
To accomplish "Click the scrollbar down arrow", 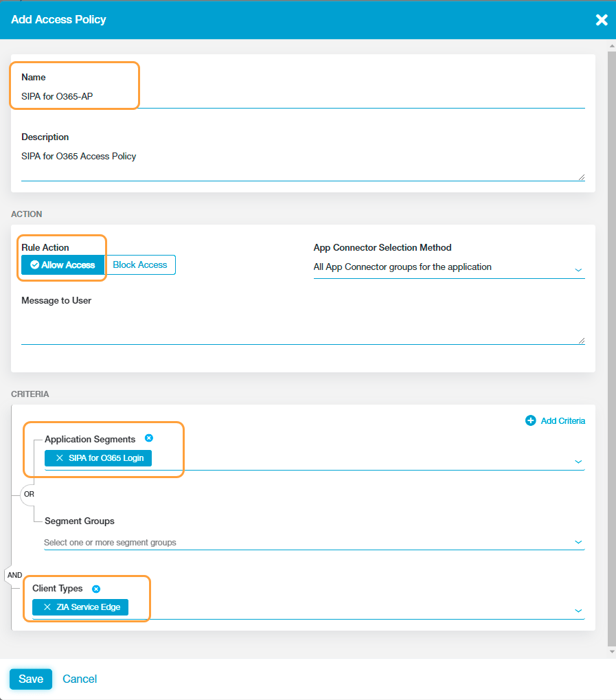I will click(x=611, y=651).
